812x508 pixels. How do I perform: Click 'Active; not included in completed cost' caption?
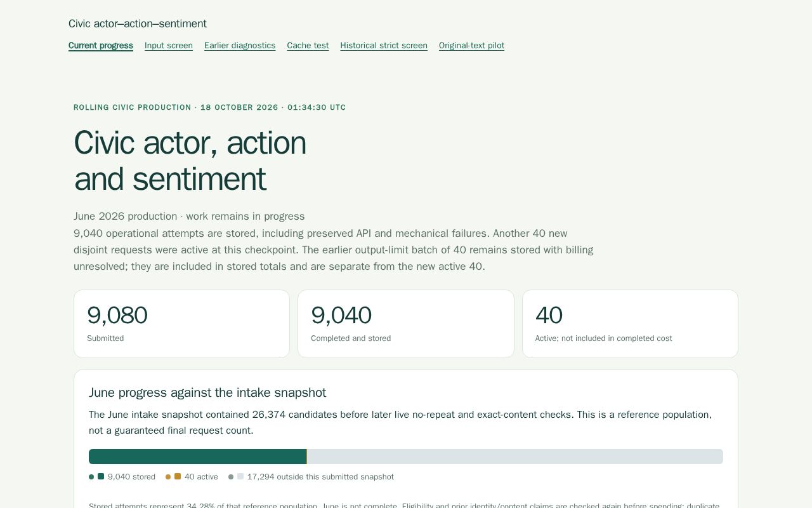point(603,338)
